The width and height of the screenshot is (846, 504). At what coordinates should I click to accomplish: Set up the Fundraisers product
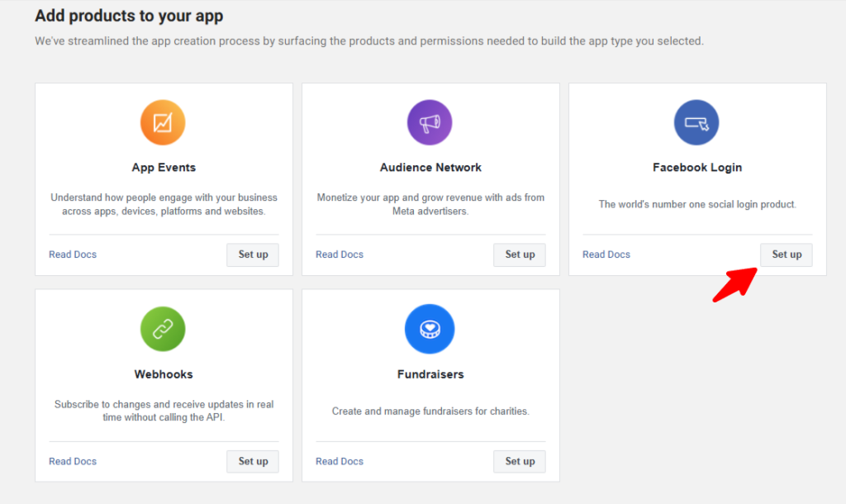click(520, 461)
